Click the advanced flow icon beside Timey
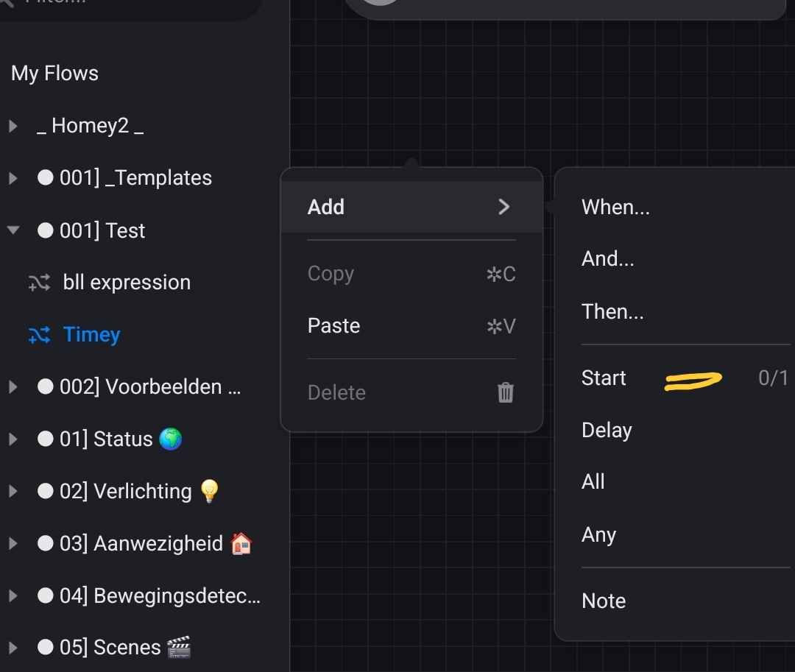The height and width of the screenshot is (672, 795). point(39,335)
